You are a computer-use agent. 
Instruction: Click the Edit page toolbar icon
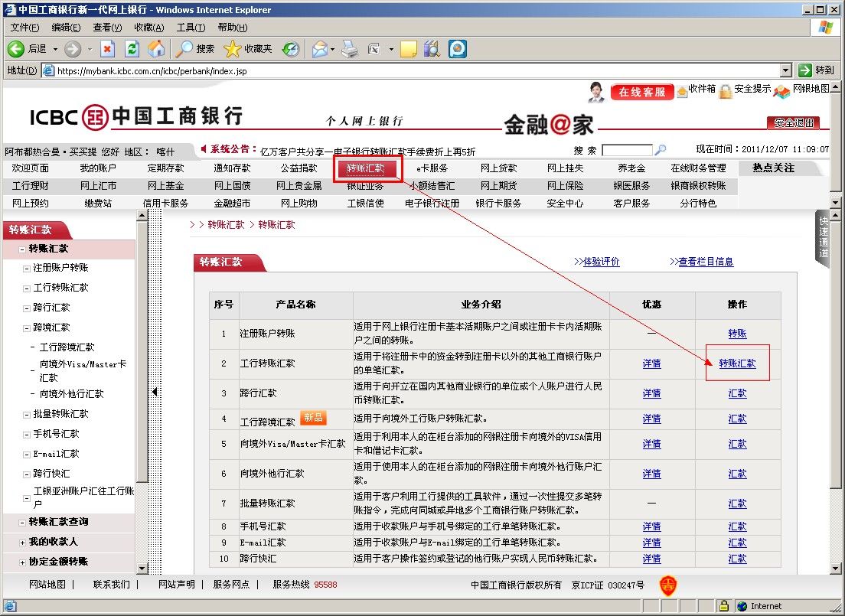click(x=374, y=49)
